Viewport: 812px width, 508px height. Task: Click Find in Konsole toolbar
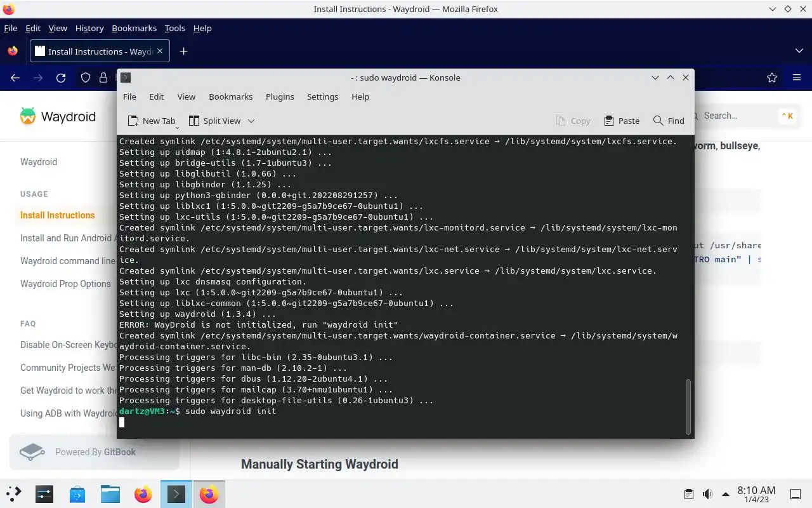pyautogui.click(x=669, y=121)
